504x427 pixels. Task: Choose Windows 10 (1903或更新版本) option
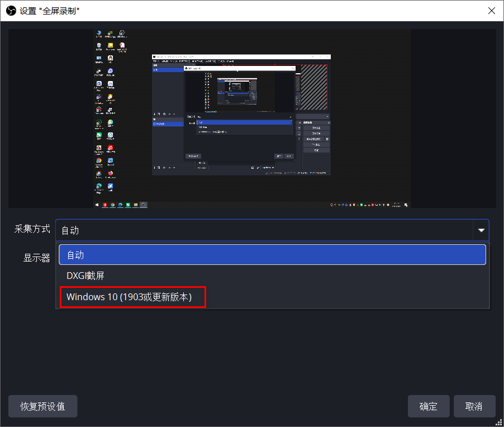click(x=132, y=297)
